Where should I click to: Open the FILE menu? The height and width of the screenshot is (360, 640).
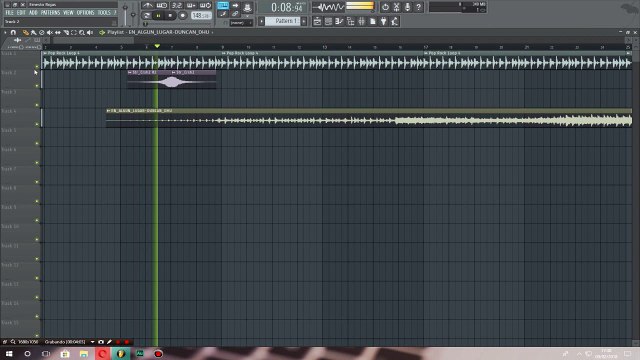[9, 13]
